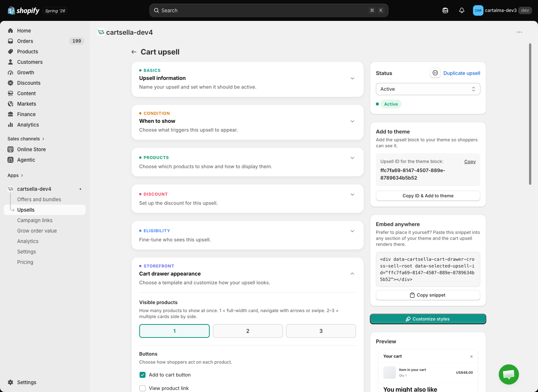Copy the upsell ID via Copy link
The width and height of the screenshot is (538, 392).
click(x=470, y=162)
